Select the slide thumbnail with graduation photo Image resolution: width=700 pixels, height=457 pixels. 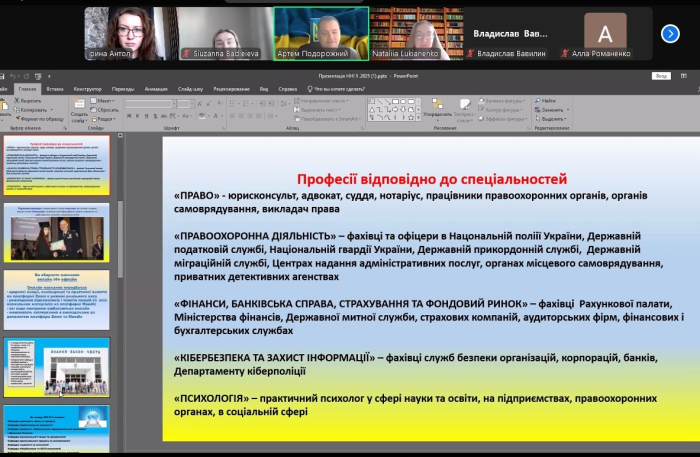click(x=57, y=233)
